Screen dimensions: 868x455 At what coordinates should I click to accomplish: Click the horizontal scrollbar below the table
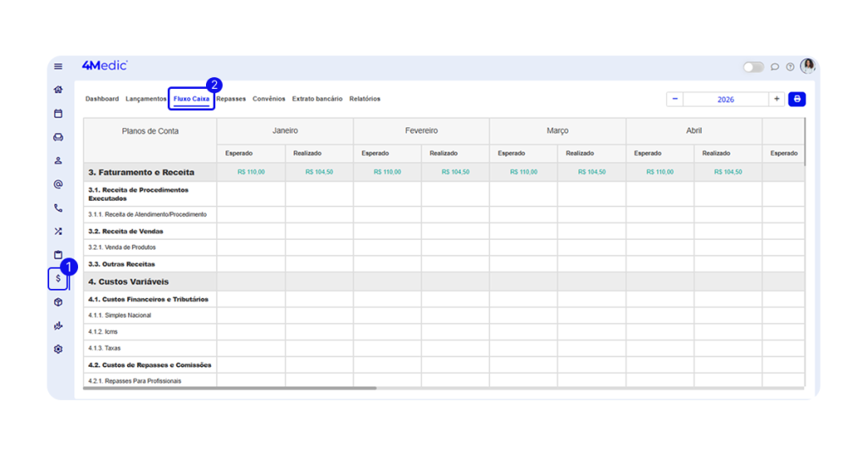[230, 388]
